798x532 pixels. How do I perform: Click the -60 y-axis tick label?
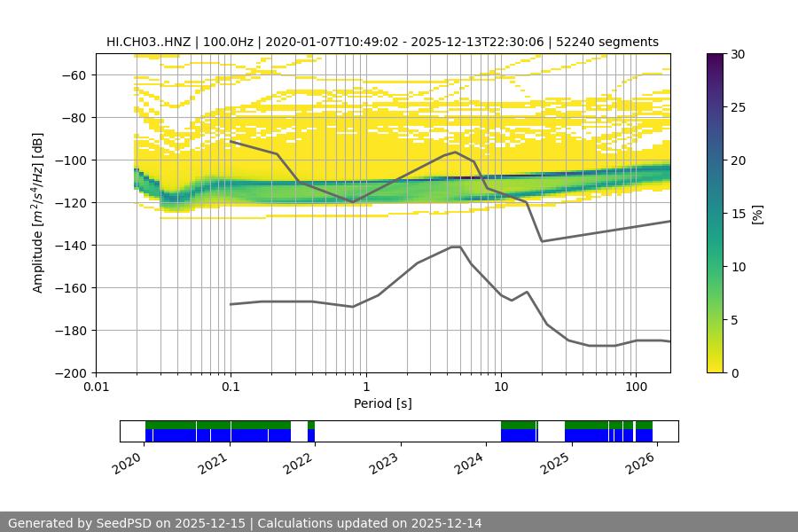point(72,75)
